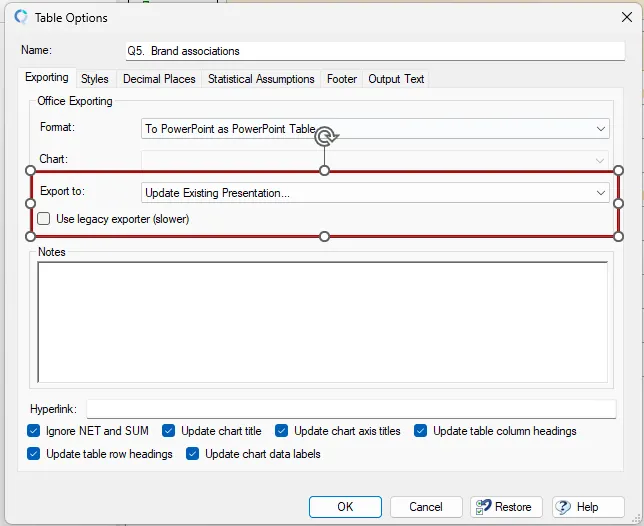Switch to the Styles tab
The height and width of the screenshot is (526, 644).
tap(95, 79)
